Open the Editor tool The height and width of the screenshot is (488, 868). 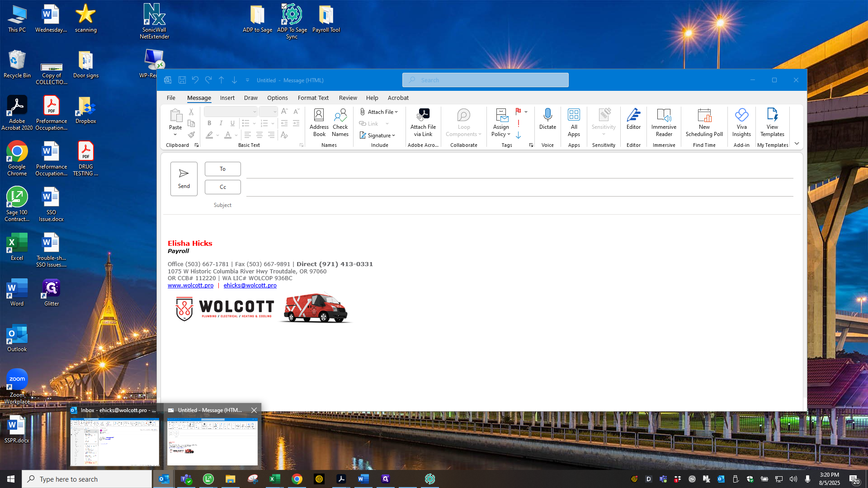pyautogui.click(x=633, y=119)
